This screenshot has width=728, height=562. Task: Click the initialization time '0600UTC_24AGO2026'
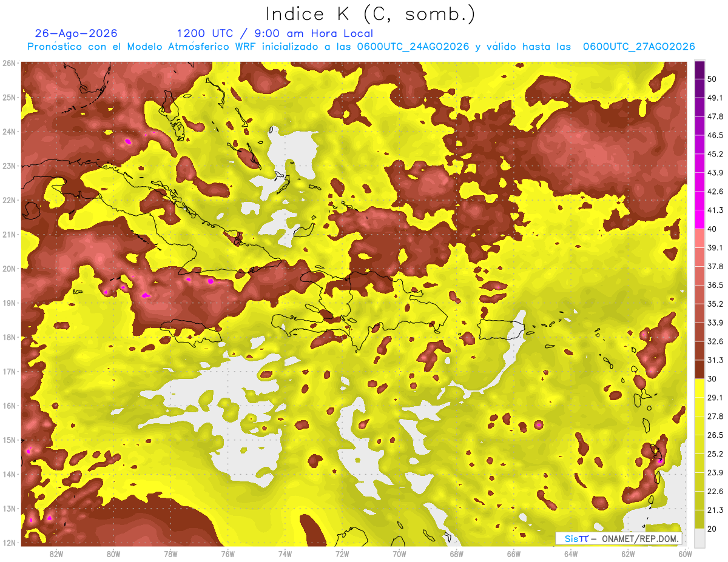(x=413, y=47)
